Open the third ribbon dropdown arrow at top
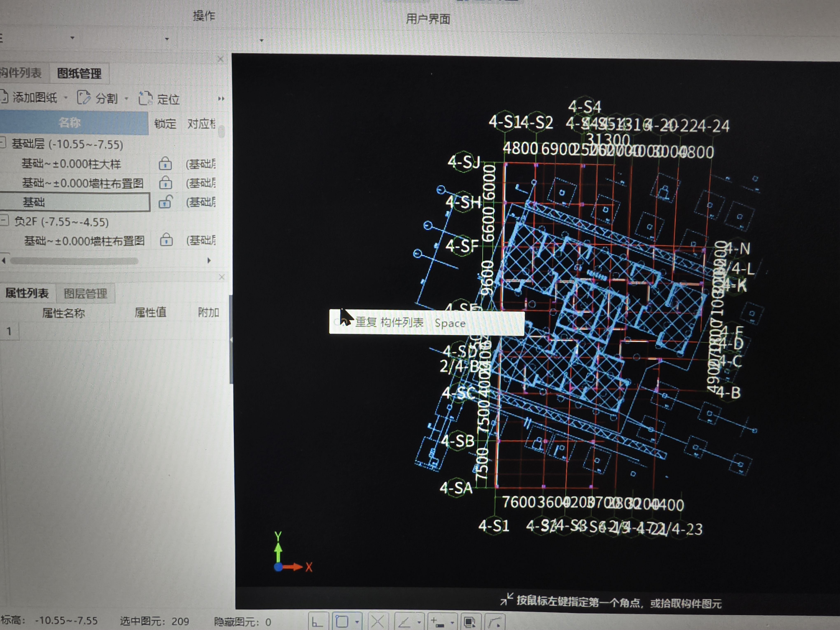Viewport: 840px width, 630px height. tap(261, 40)
